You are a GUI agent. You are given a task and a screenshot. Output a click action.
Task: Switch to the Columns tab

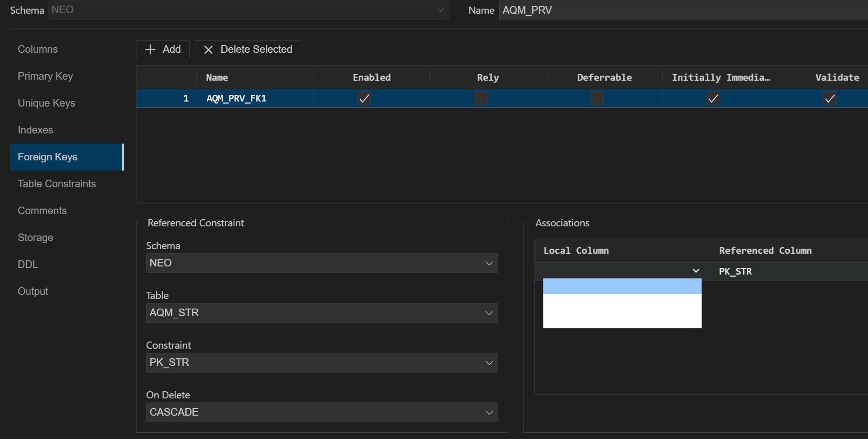[38, 49]
